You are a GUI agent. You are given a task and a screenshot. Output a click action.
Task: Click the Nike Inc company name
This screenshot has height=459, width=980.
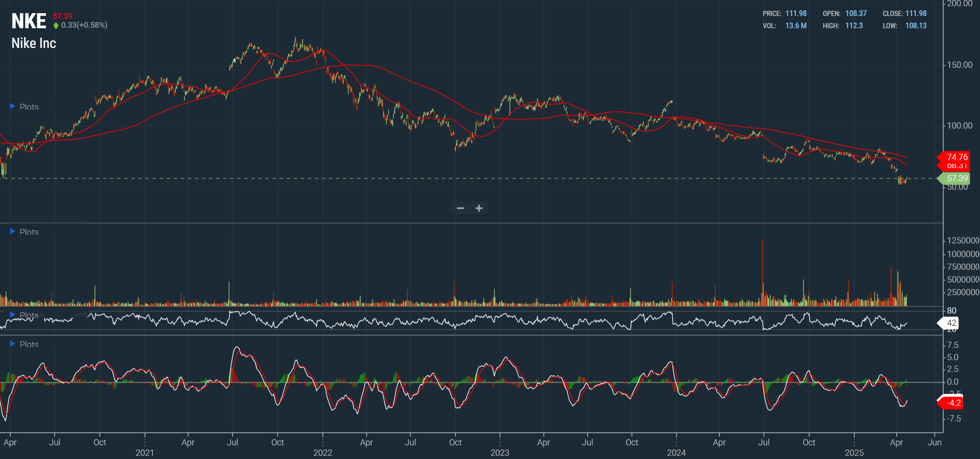[x=34, y=43]
